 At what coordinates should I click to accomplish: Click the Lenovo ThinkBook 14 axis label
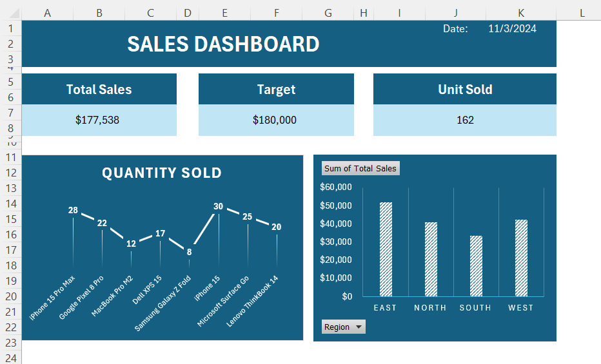pyautogui.click(x=252, y=302)
